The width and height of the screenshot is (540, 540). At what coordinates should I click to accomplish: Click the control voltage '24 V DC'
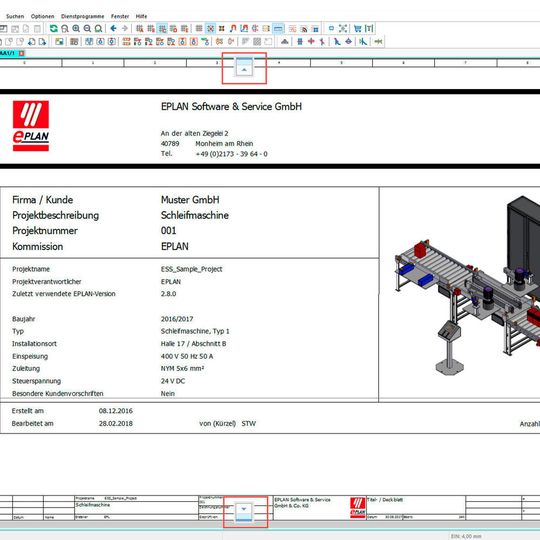pyautogui.click(x=173, y=381)
